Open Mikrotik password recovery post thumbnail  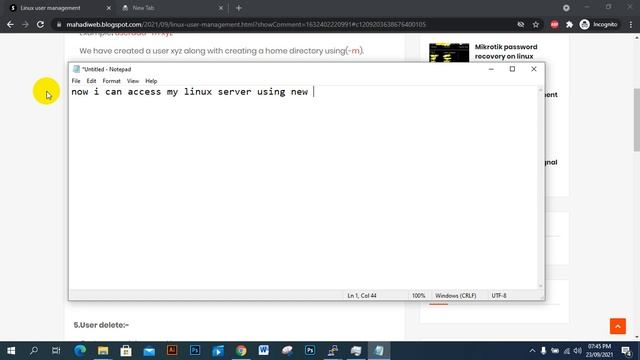[x=449, y=53]
